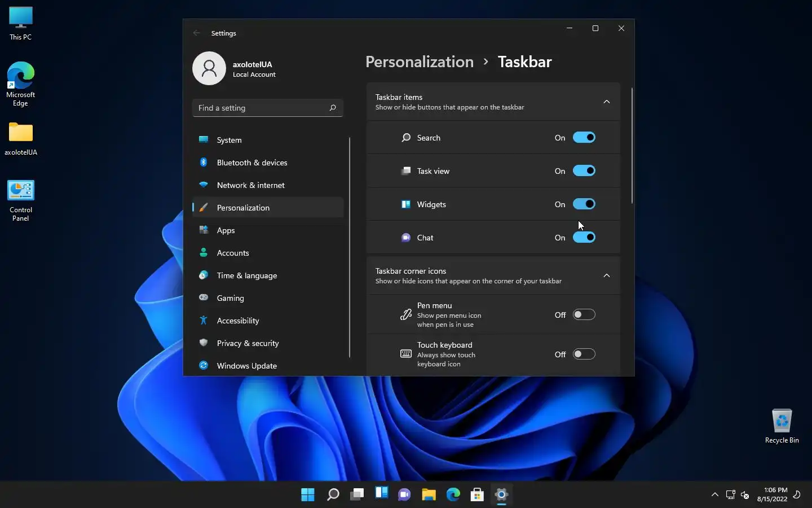Open the Start menu on taskbar
Viewport: 812px width, 508px height.
pos(308,494)
